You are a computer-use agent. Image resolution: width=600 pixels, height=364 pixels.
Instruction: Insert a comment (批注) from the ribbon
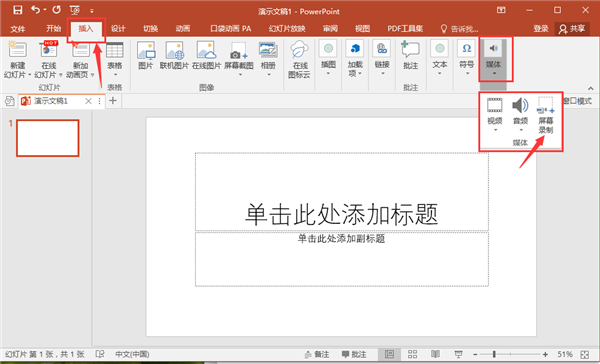tap(410, 56)
